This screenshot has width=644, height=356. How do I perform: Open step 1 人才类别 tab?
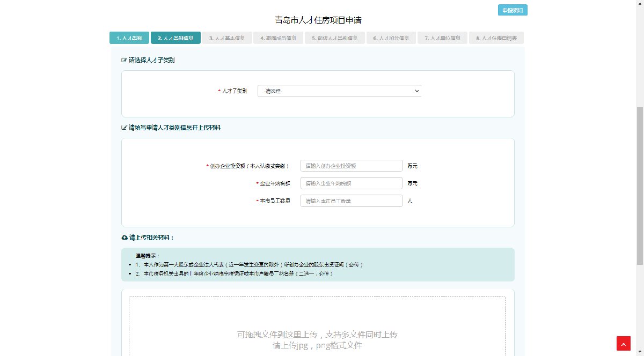tap(129, 38)
